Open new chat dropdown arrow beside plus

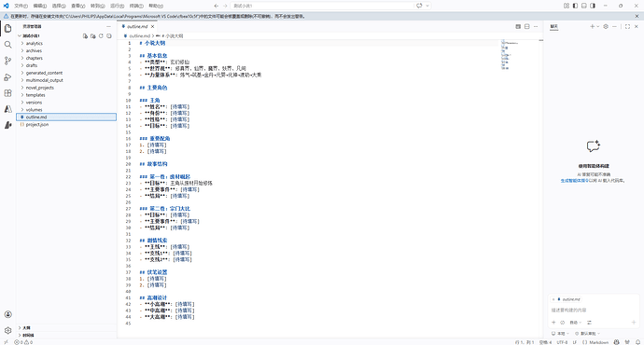(x=597, y=26)
